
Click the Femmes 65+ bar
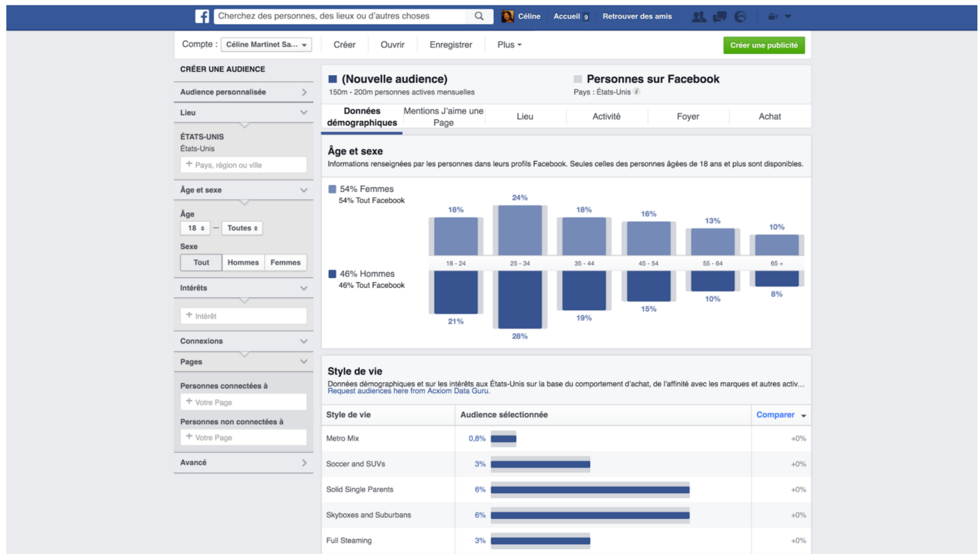tap(777, 245)
